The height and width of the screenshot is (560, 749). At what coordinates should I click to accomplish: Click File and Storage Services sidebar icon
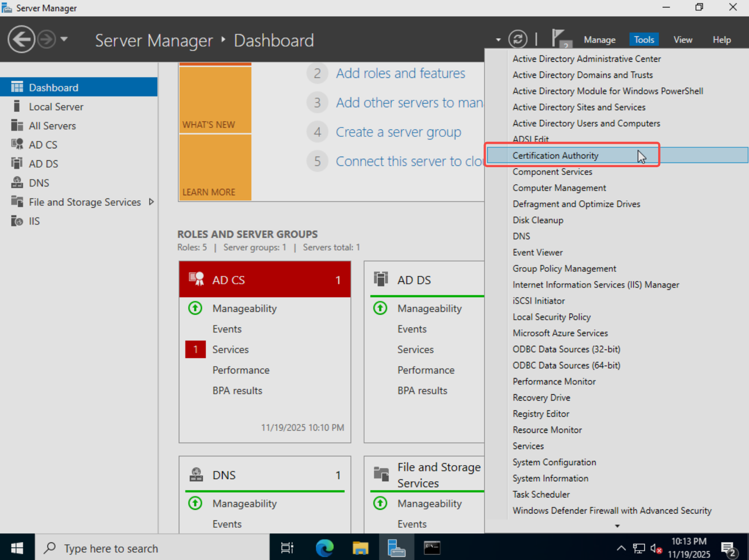coord(17,202)
